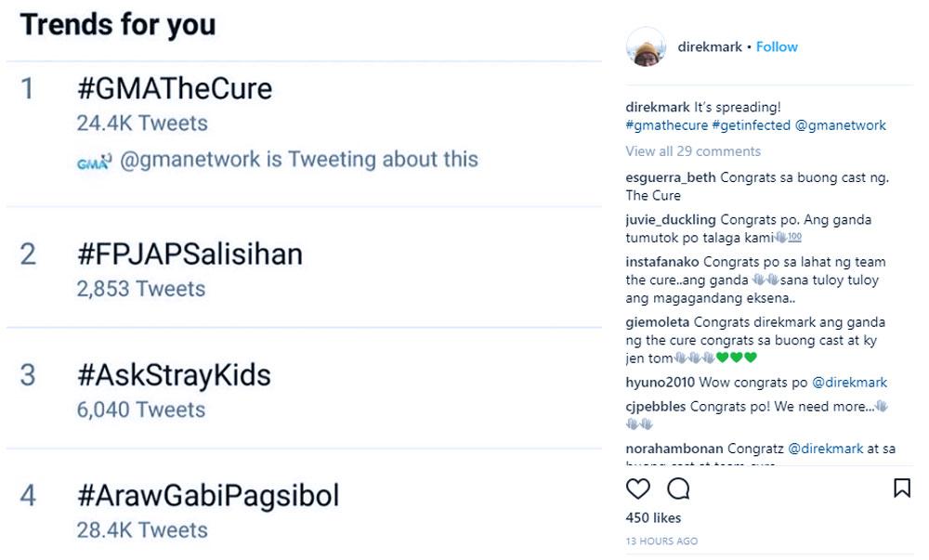Open the #ArawGabiPagsibol trend
929x560 pixels.
207,495
